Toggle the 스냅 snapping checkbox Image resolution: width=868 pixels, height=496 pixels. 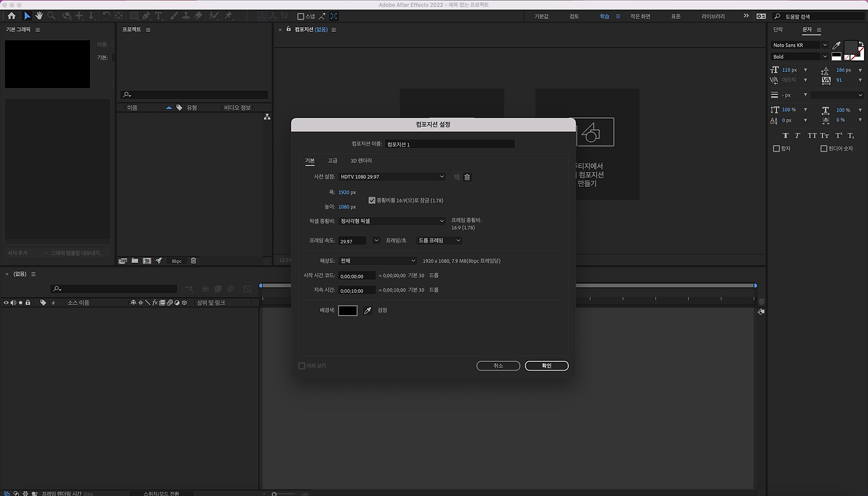301,16
